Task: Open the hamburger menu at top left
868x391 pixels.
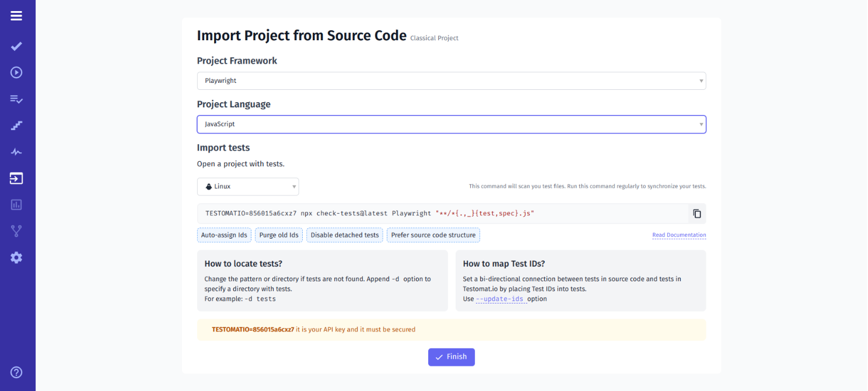Action: point(16,16)
